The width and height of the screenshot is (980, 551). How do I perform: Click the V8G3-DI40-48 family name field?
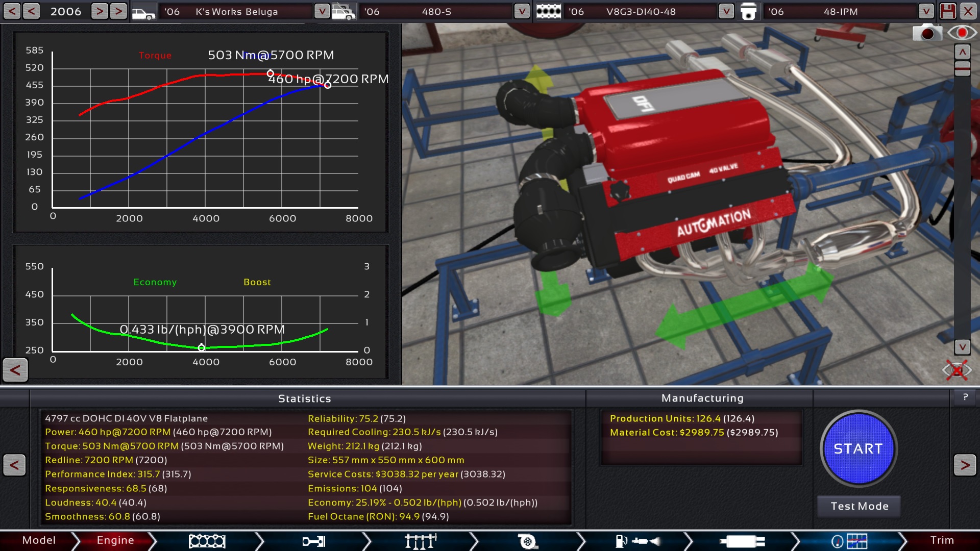[x=641, y=11]
